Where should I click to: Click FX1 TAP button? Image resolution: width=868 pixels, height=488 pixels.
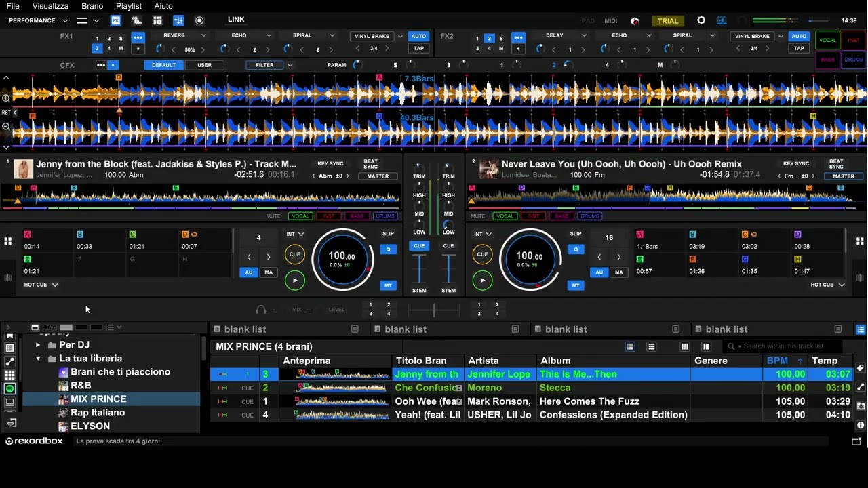click(x=418, y=48)
